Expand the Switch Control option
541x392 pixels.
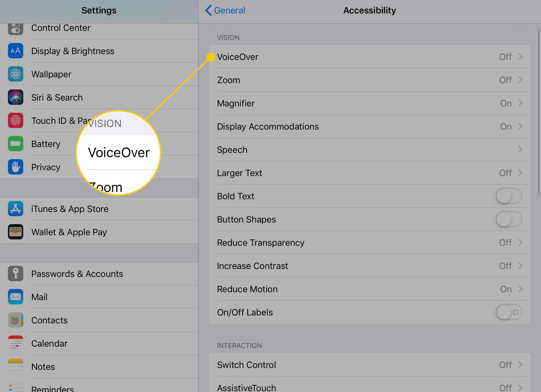520,364
